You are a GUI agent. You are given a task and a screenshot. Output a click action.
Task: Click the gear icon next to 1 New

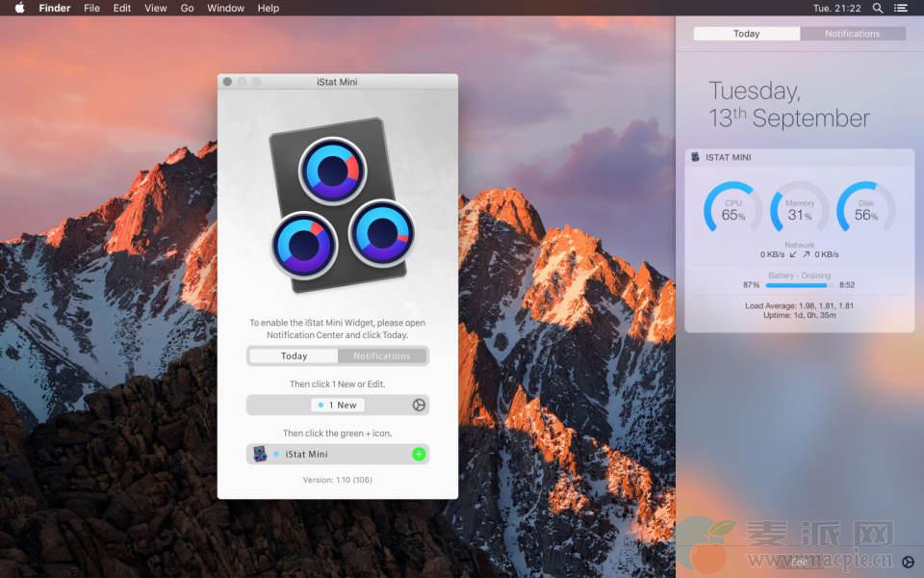coord(419,406)
